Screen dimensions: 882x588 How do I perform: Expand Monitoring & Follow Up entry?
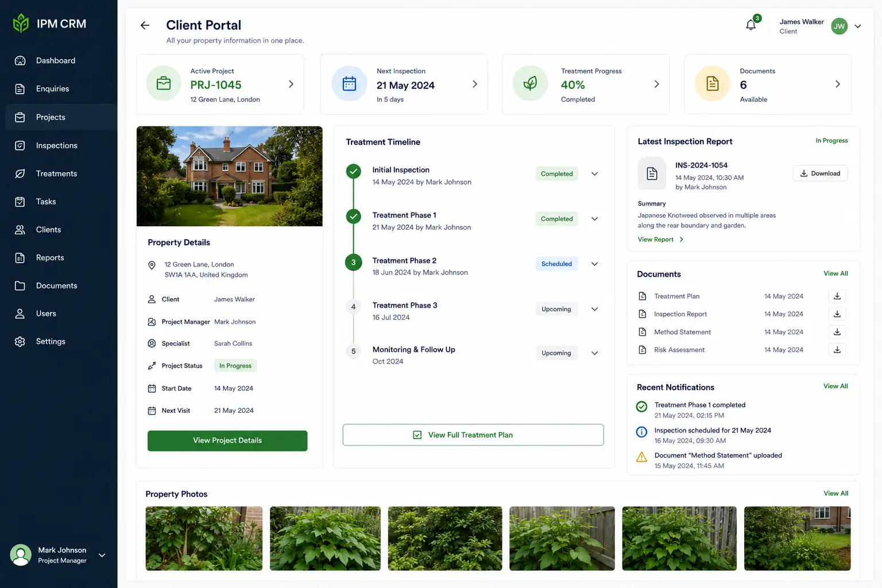click(594, 353)
